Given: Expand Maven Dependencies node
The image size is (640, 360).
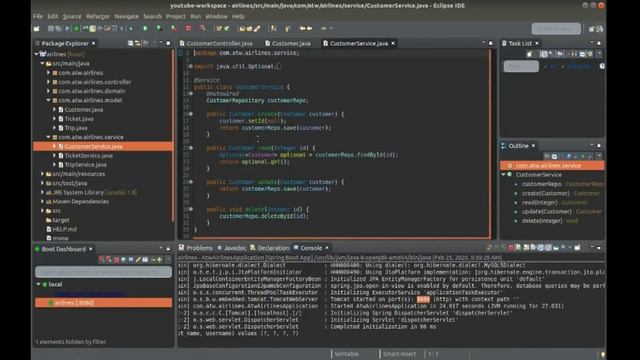Looking at the screenshot, I should click(x=42, y=202).
